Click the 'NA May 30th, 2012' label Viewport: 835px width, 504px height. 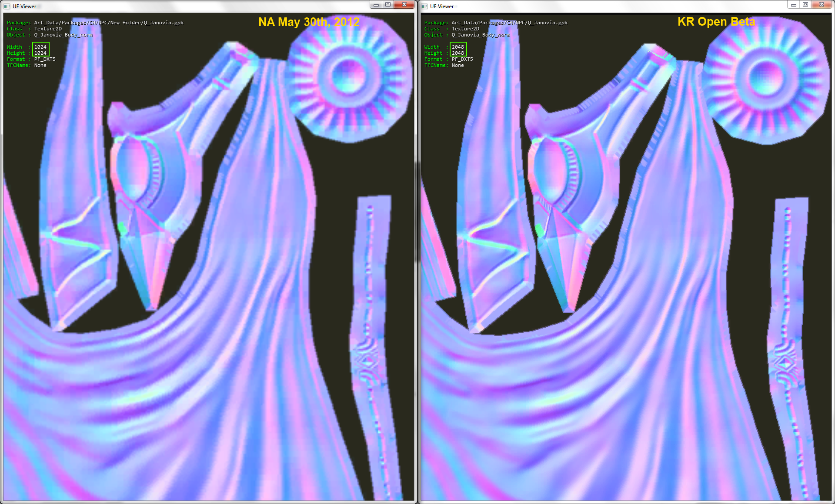pyautogui.click(x=309, y=22)
